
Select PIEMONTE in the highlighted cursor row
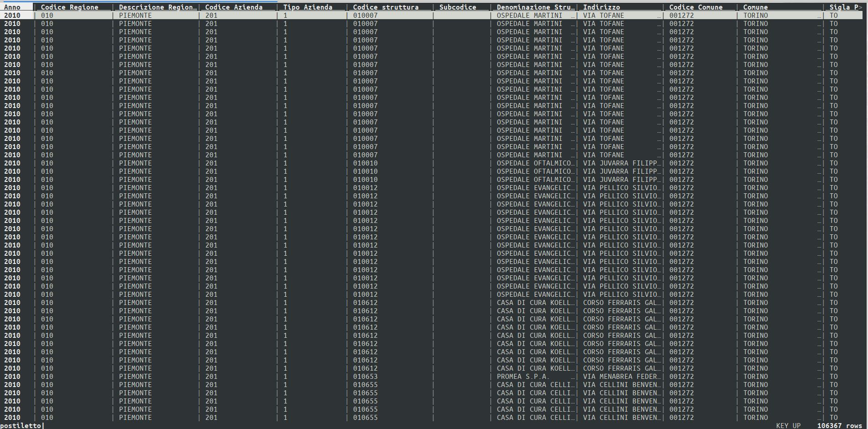(x=135, y=16)
